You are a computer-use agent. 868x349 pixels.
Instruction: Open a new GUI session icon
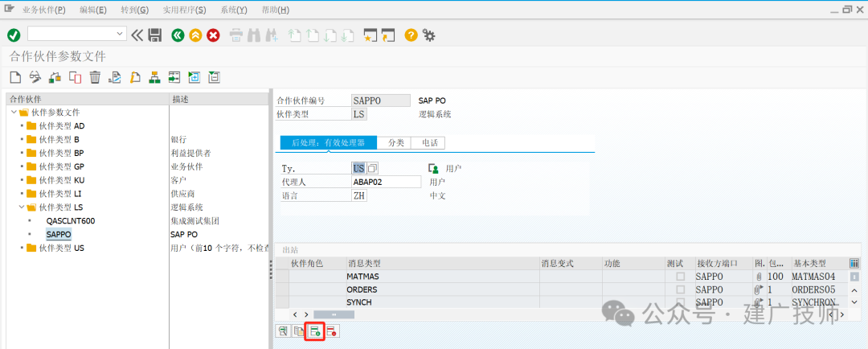tap(370, 35)
